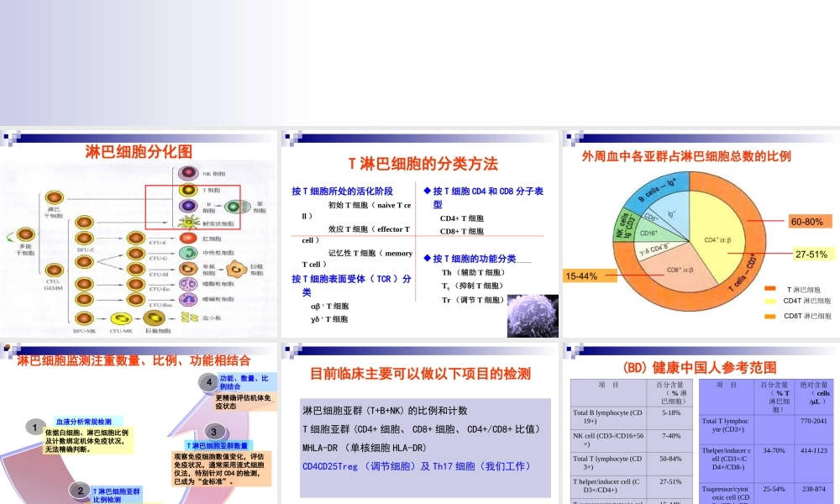
Task: Click numbered circle 1 血液分析常规检测
Action: click(34, 428)
